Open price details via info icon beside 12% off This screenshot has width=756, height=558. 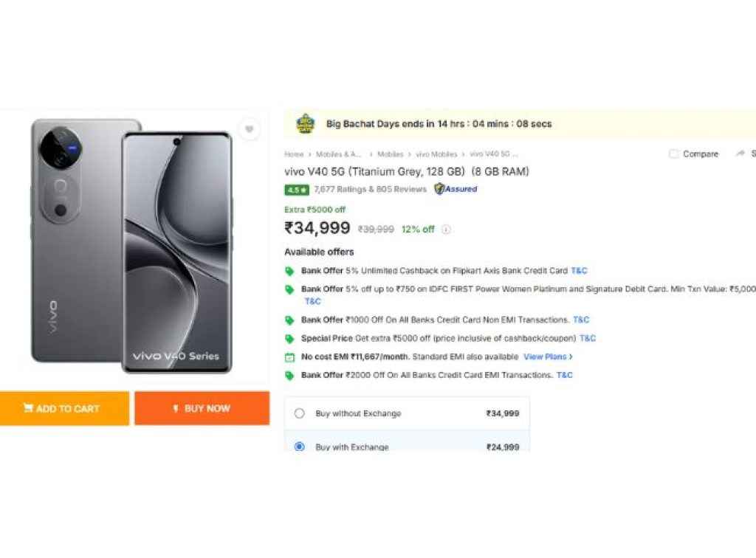pos(445,230)
